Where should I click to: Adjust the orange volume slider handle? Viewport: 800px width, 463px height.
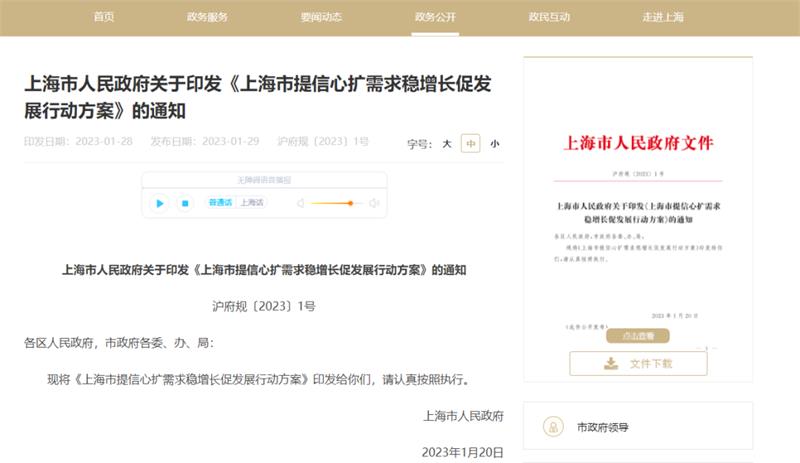pos(350,203)
